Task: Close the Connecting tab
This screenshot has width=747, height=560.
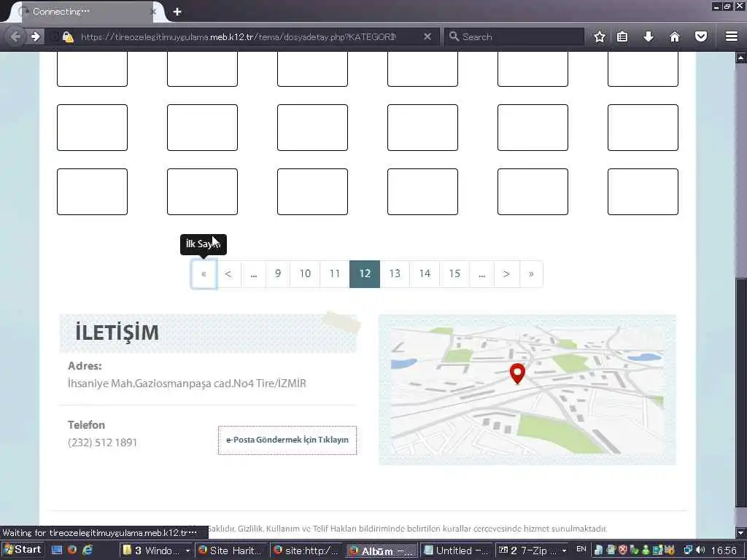Action: (x=154, y=12)
